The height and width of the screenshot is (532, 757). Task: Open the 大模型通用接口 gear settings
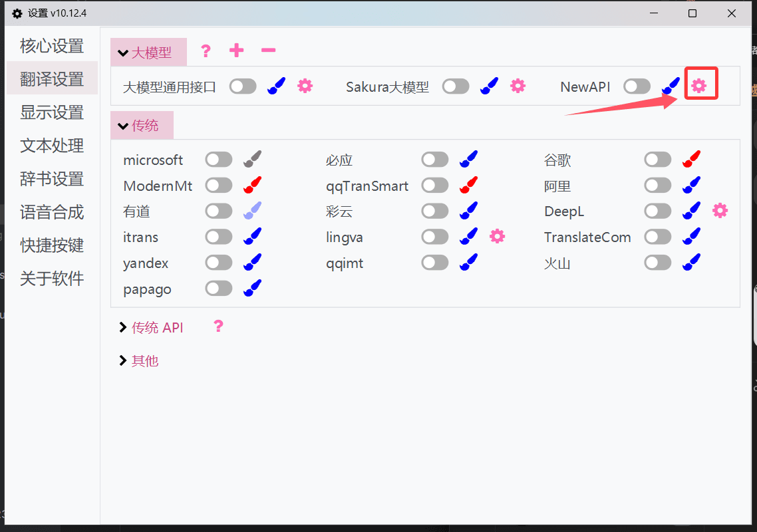pos(305,85)
